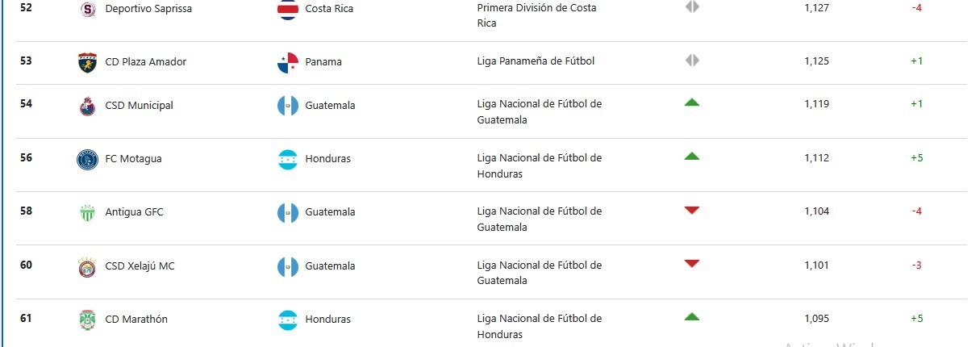Click the CD Marathón team crest

[x=87, y=320]
